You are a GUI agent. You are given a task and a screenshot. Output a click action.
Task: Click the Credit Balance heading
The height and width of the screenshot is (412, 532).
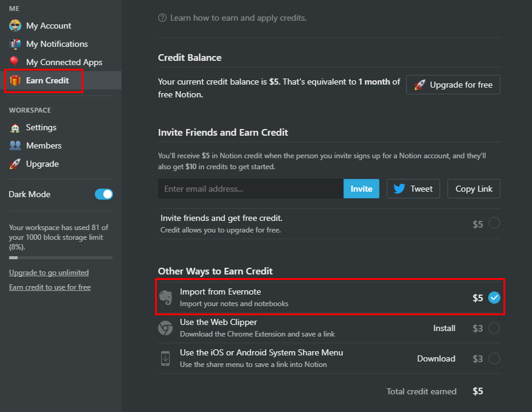190,57
